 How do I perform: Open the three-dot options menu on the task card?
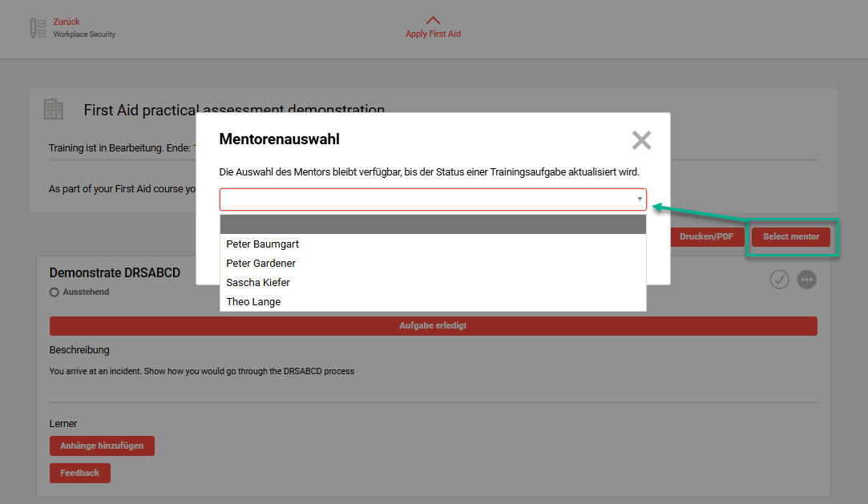pyautogui.click(x=806, y=279)
